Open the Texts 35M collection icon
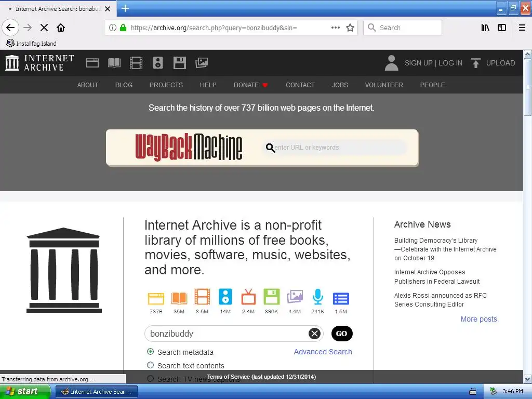This screenshot has width=532, height=399. tap(179, 298)
